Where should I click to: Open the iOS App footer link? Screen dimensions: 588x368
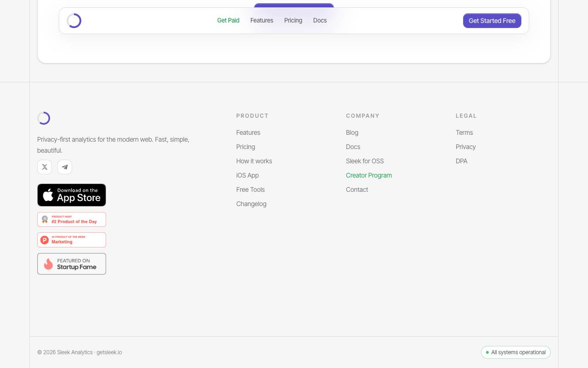pyautogui.click(x=248, y=175)
